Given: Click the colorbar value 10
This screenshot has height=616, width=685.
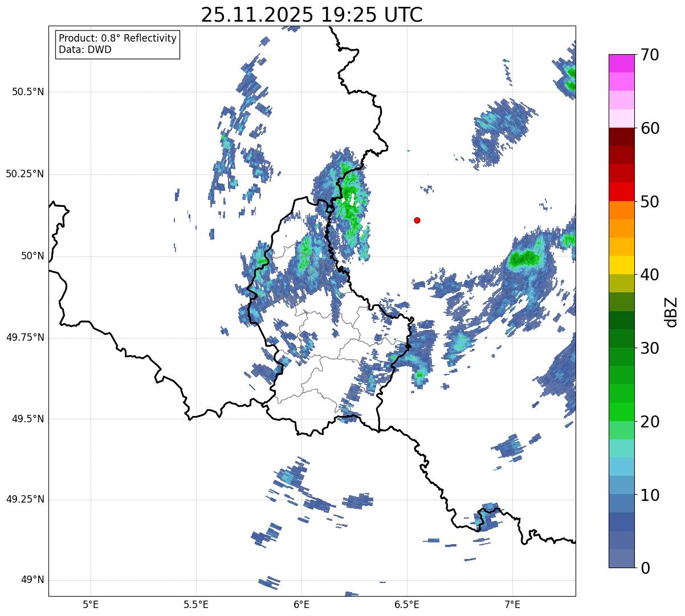Looking at the screenshot, I should coord(650,495).
